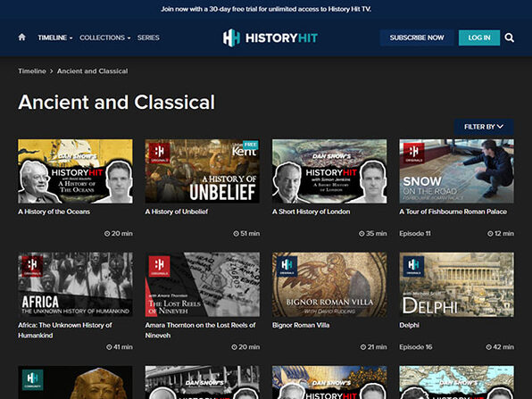This screenshot has width=532, height=399.
Task: Expand the Timeline dropdown menu
Action: click(x=55, y=37)
